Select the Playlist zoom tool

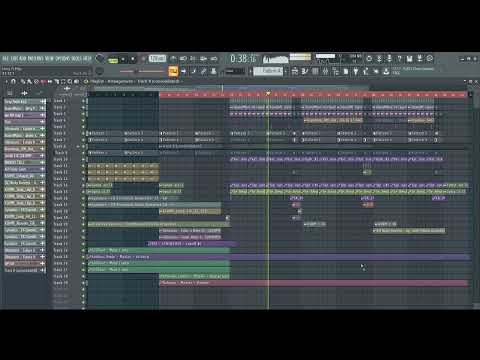(x=70, y=81)
